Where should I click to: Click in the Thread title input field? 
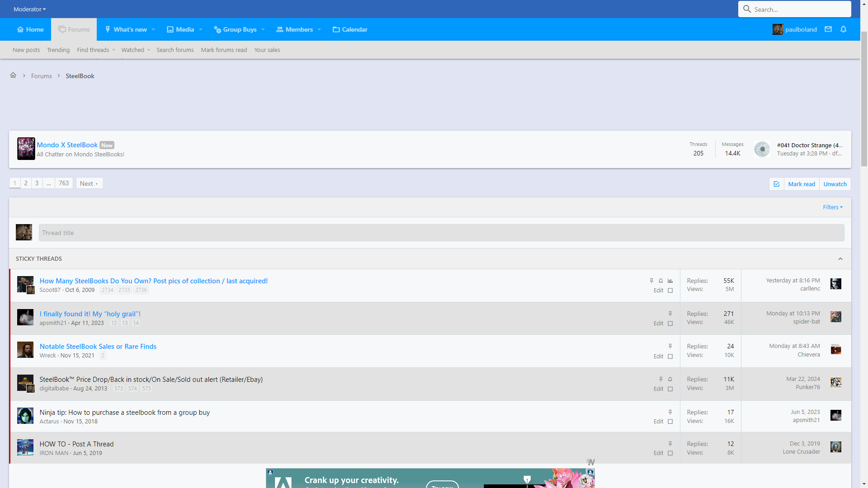point(441,233)
